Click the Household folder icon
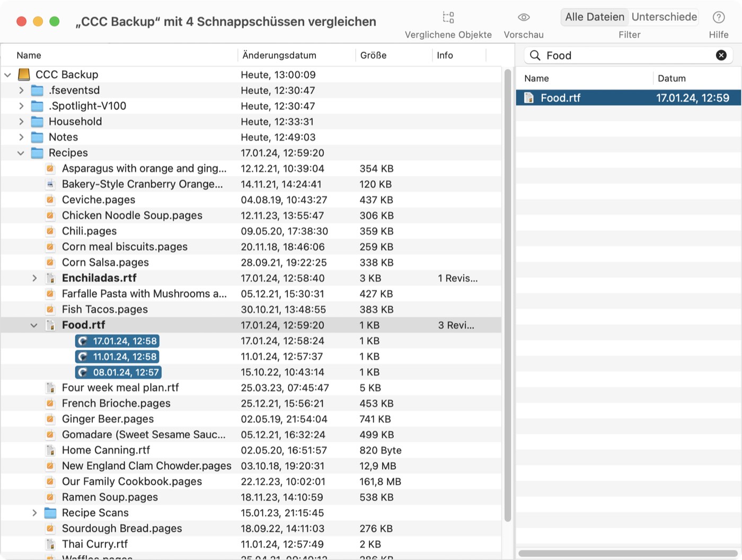Image resolution: width=742 pixels, height=560 pixels. (37, 121)
